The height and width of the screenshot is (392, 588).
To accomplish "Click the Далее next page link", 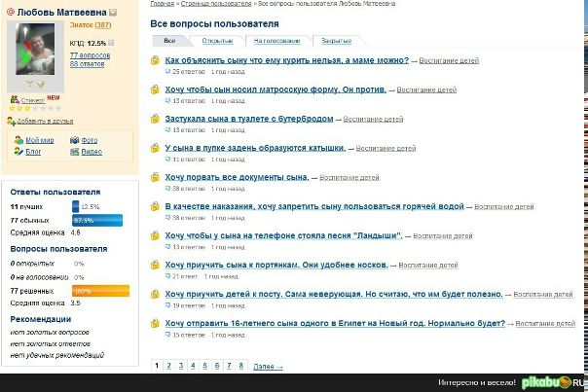I will (x=268, y=367).
